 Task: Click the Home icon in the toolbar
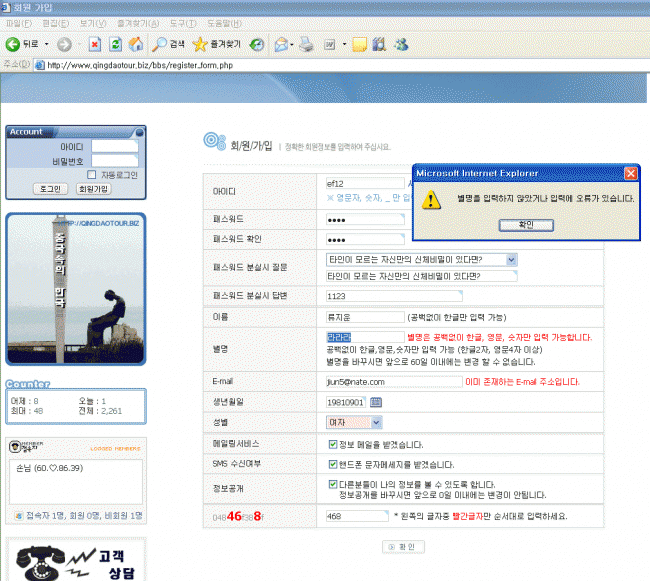tap(135, 44)
